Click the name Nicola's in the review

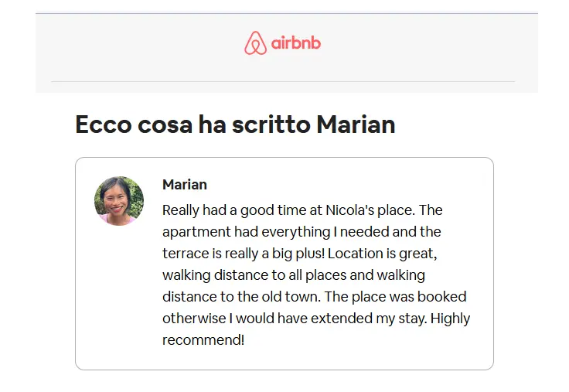click(349, 210)
